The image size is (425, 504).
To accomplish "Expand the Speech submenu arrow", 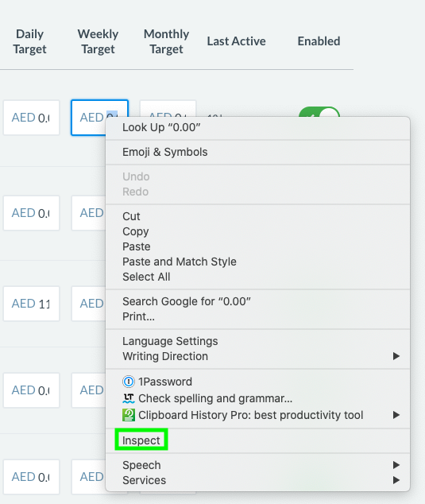I will click(x=396, y=465).
